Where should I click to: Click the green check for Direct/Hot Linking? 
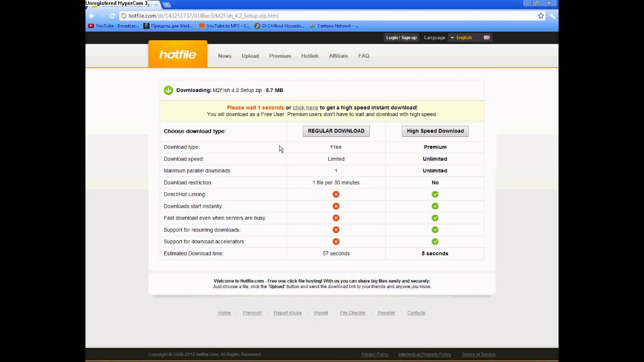(435, 194)
